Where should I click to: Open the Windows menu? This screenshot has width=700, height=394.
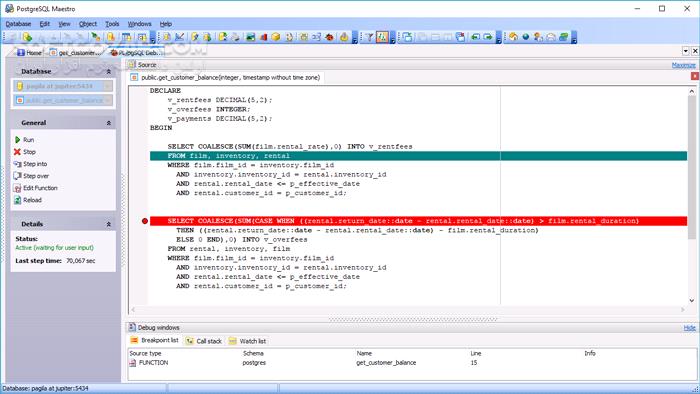[139, 24]
